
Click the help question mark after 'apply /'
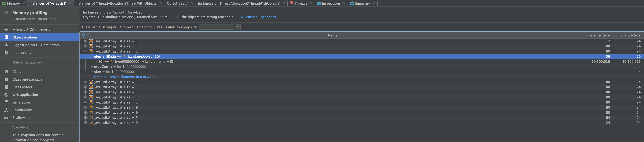(x=194, y=27)
